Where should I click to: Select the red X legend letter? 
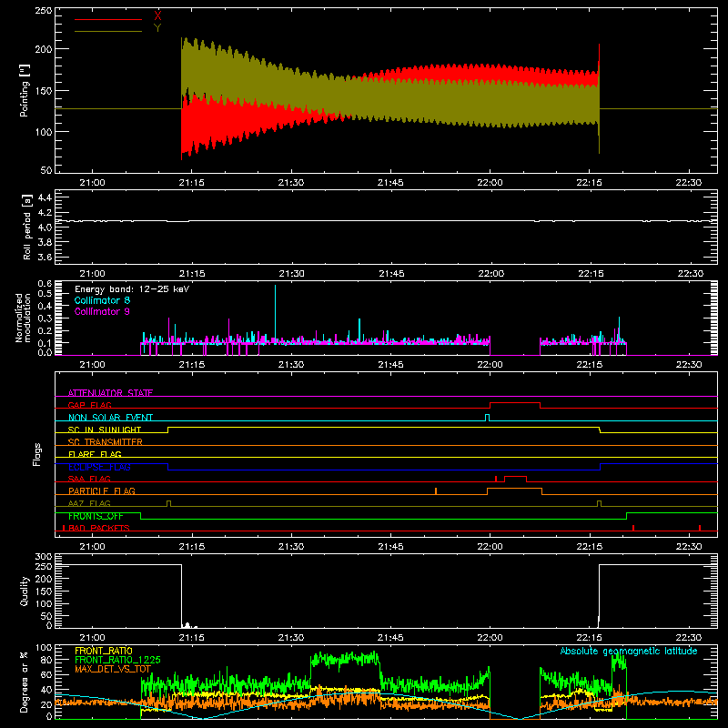pos(157,16)
